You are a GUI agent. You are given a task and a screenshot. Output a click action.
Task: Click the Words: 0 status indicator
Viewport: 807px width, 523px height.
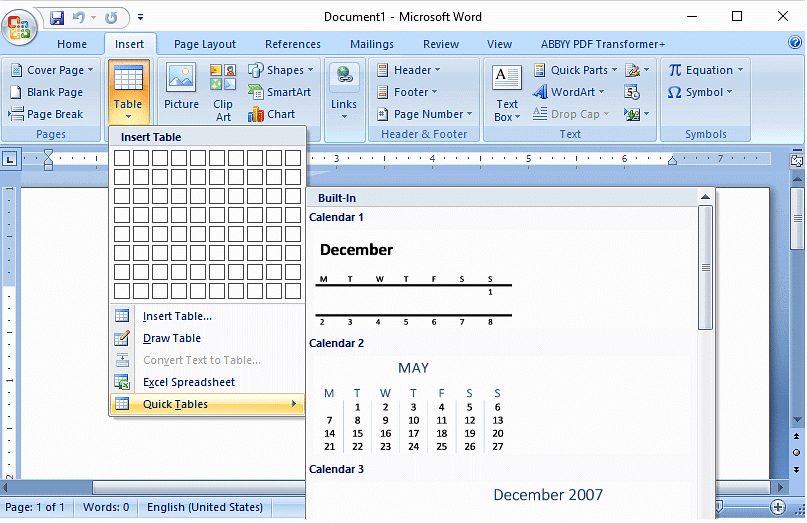point(106,507)
